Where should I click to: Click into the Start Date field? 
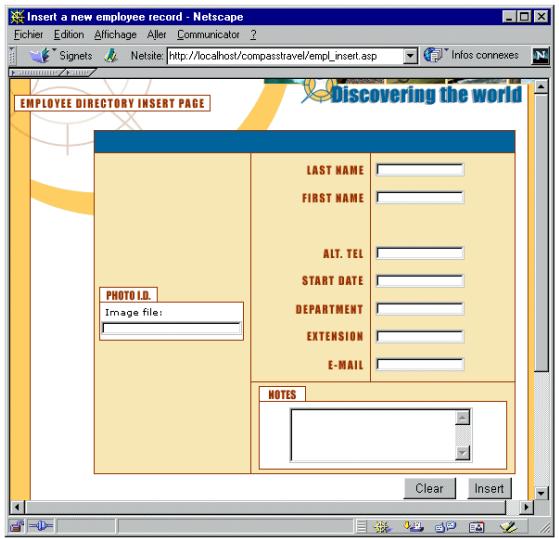(x=420, y=281)
